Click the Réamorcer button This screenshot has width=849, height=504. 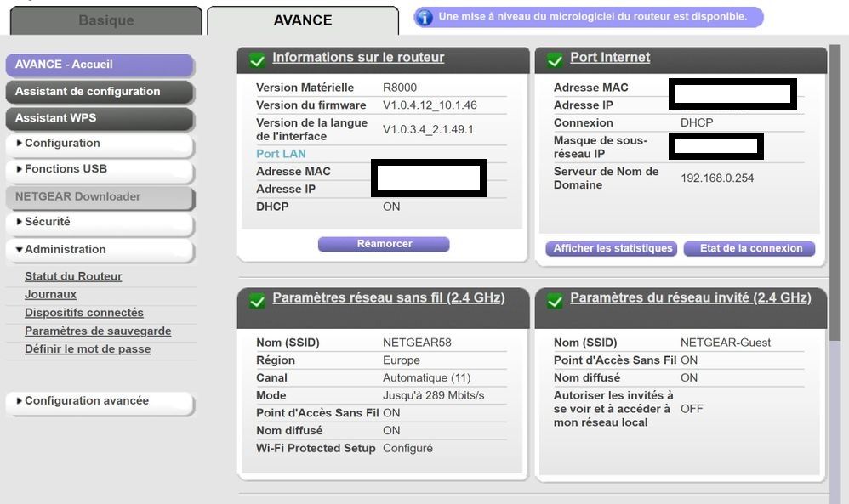pos(384,244)
